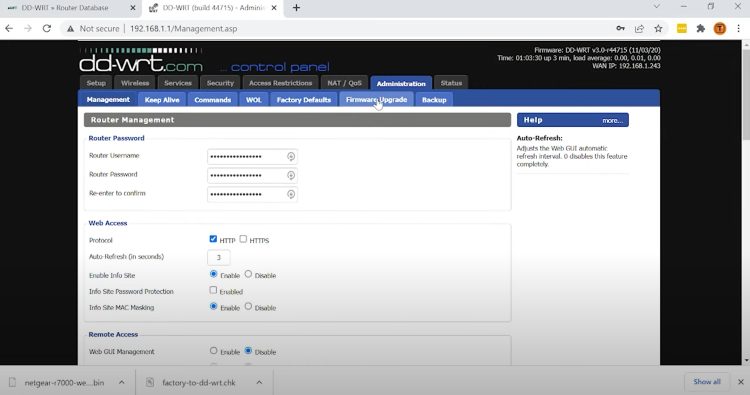Select Enable for Enable Info Site
The width and height of the screenshot is (750, 395).
(213, 274)
